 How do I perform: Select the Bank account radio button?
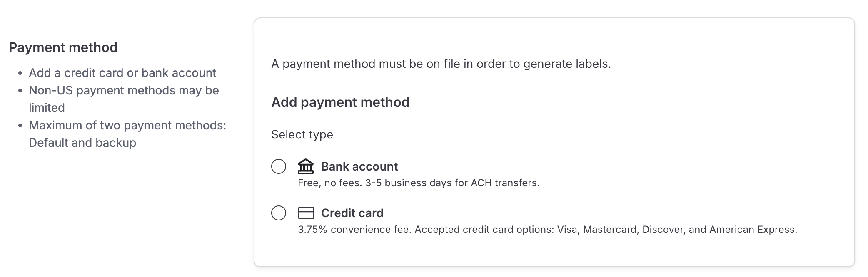click(x=279, y=166)
